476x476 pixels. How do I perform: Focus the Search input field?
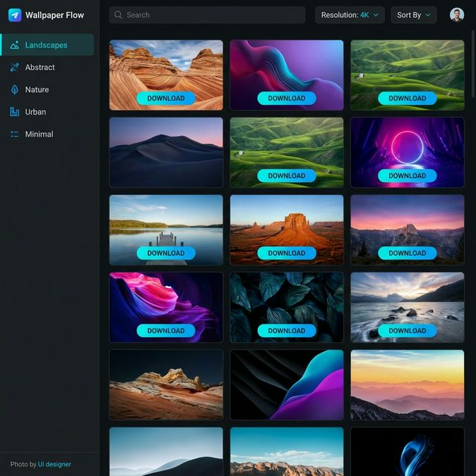click(207, 15)
